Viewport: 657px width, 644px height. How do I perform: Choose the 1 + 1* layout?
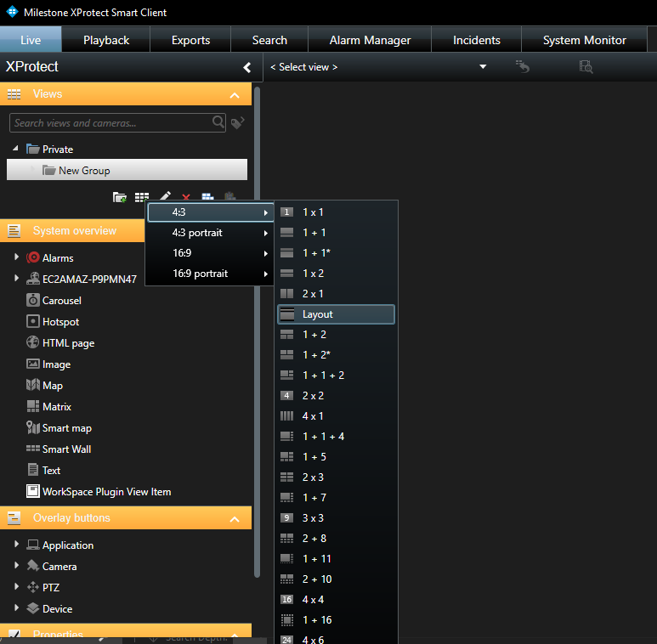click(x=336, y=253)
